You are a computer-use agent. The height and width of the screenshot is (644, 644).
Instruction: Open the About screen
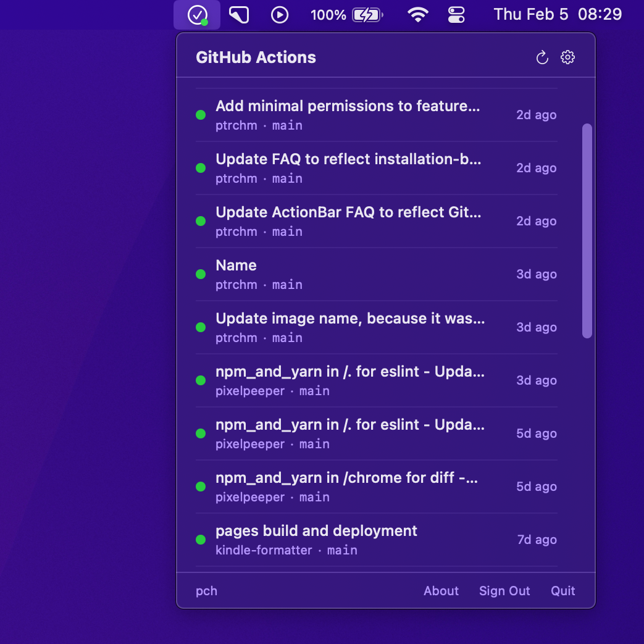441,591
